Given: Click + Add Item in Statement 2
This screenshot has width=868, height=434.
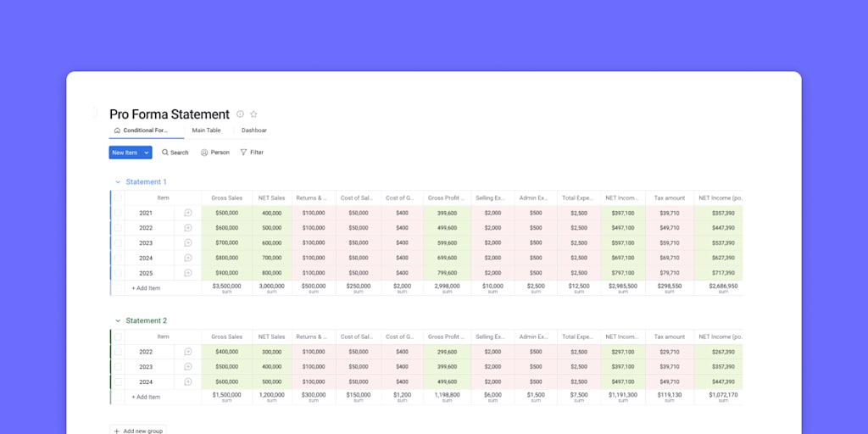Looking at the screenshot, I should coord(146,397).
